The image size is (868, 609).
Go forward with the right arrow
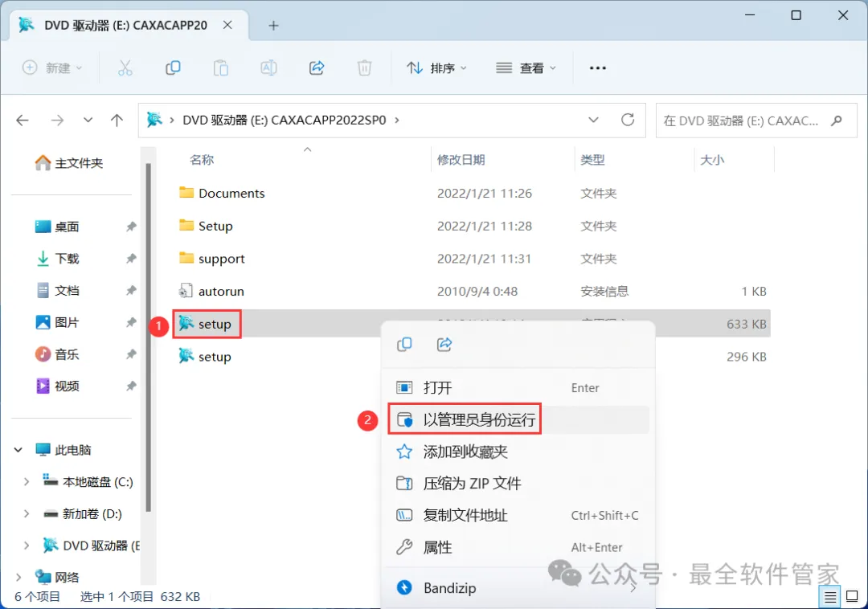[x=57, y=120]
